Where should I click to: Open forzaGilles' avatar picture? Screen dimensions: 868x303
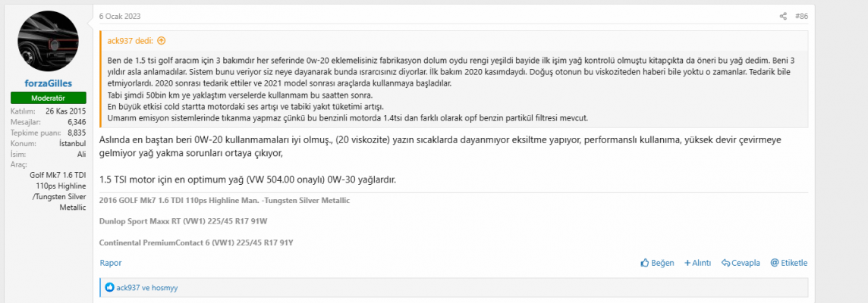[48, 42]
